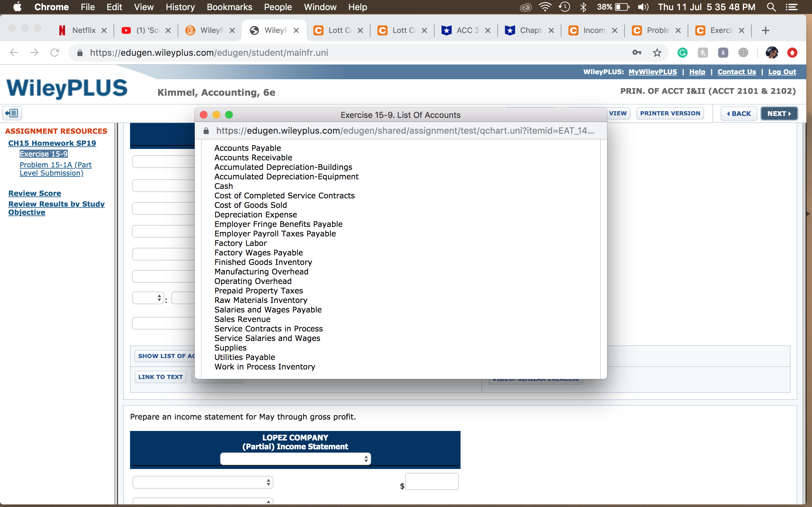The width and height of the screenshot is (812, 507).
Task: Open macOS Spotlight search icon
Action: pyautogui.click(x=771, y=7)
